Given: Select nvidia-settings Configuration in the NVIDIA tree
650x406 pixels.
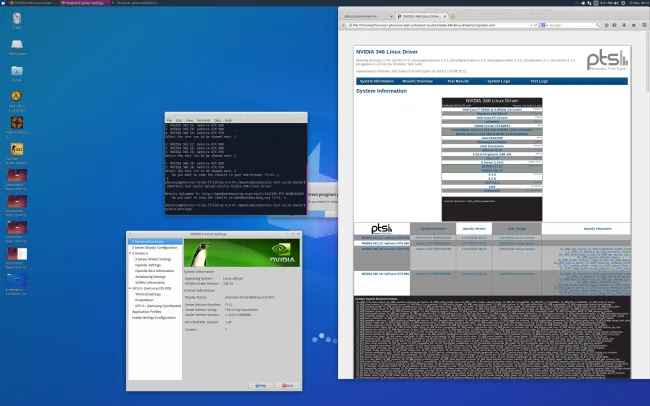Looking at the screenshot, I should [x=154, y=317].
